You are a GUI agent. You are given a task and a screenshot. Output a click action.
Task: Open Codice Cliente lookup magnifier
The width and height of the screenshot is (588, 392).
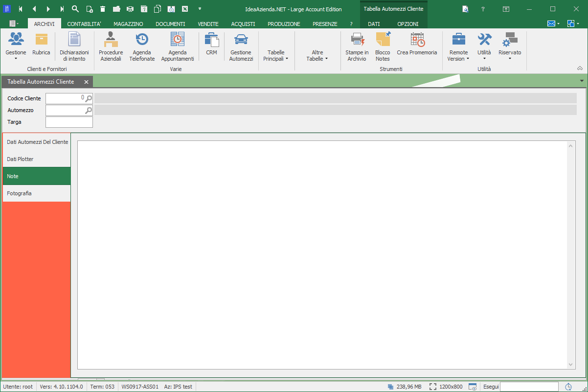[x=89, y=98]
